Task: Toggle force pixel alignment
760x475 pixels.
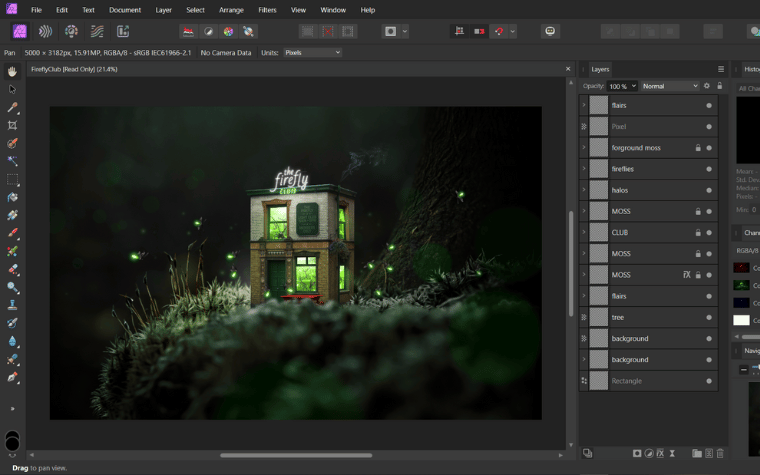Action: pos(459,32)
